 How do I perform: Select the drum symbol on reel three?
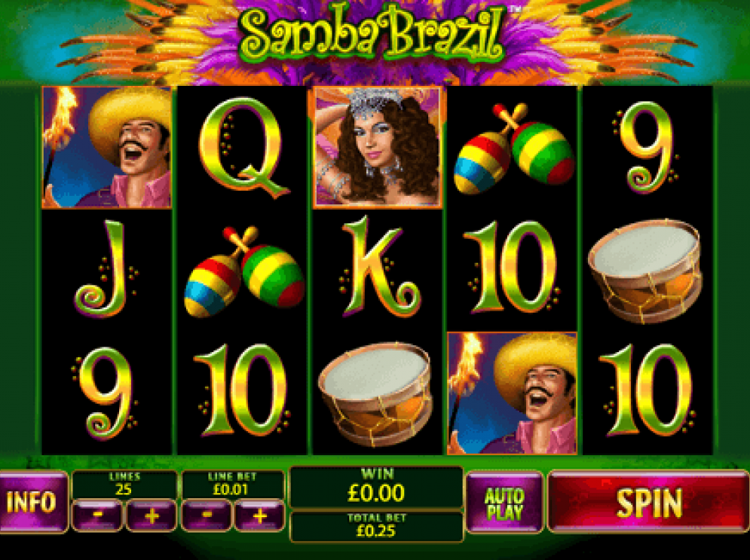(376, 394)
